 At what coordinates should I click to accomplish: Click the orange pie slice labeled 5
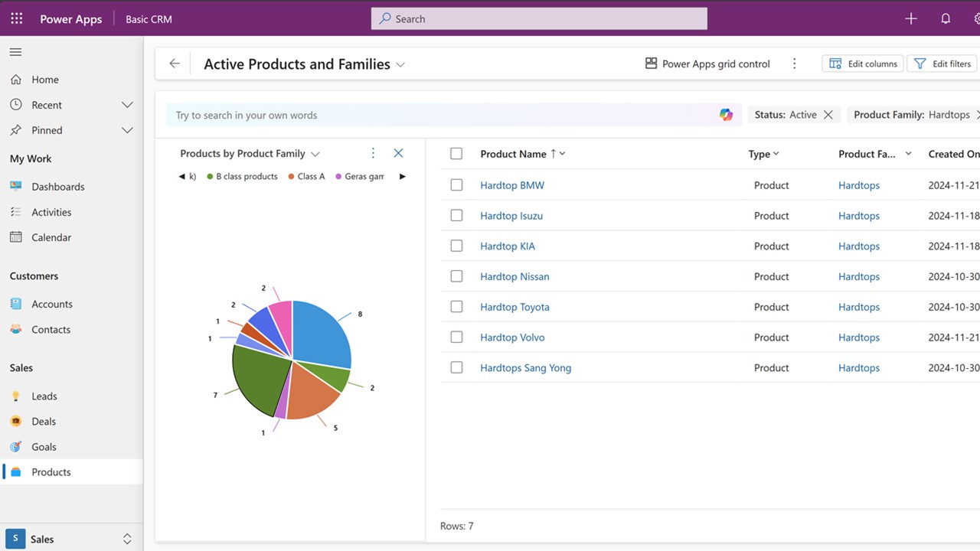point(314,392)
